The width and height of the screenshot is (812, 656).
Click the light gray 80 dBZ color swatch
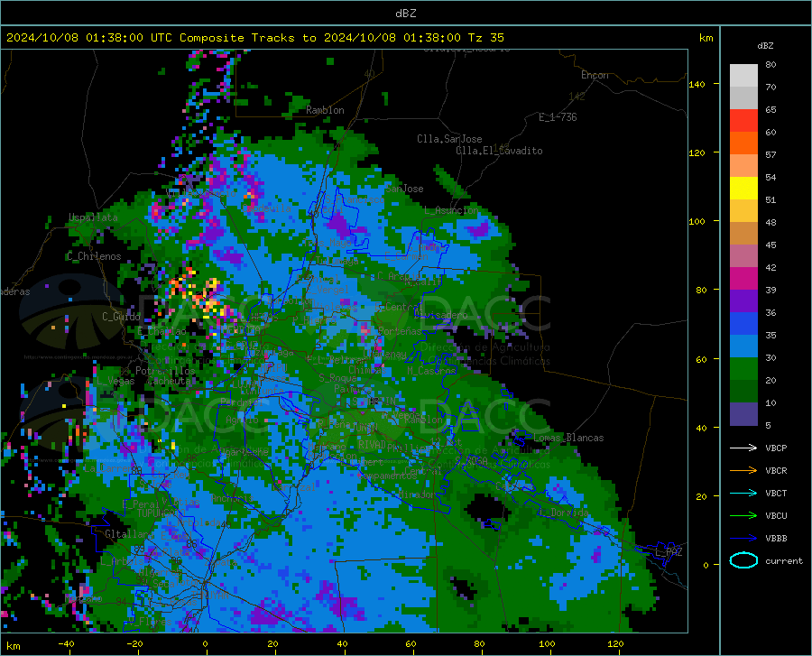pos(743,76)
